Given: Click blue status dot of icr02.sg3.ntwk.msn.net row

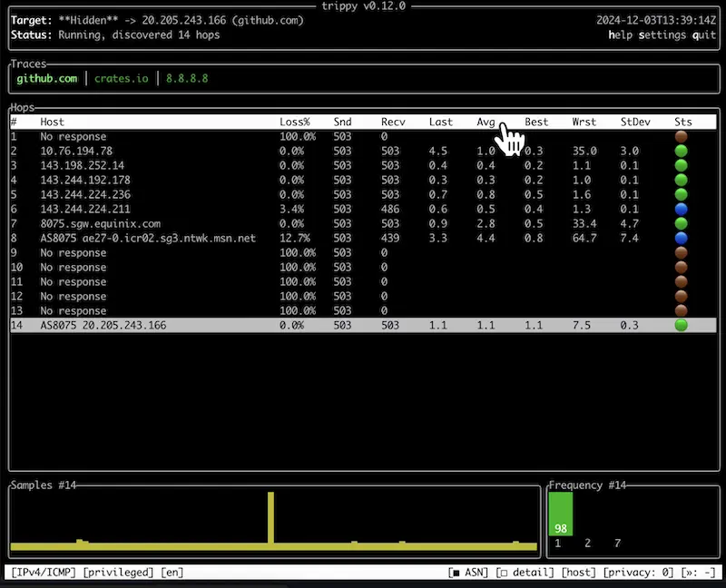Looking at the screenshot, I should click(681, 238).
